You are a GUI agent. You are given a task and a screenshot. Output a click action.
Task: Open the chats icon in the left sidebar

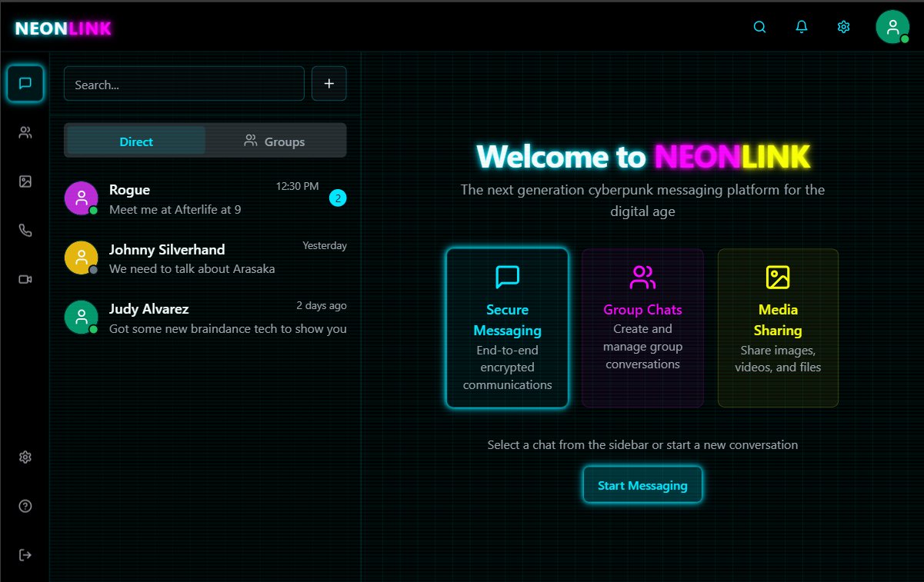(25, 84)
